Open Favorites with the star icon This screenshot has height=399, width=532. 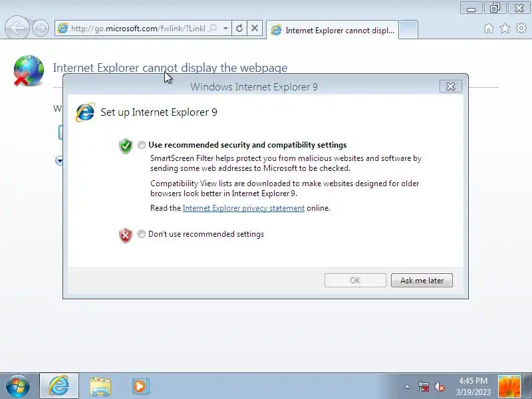pyautogui.click(x=505, y=28)
